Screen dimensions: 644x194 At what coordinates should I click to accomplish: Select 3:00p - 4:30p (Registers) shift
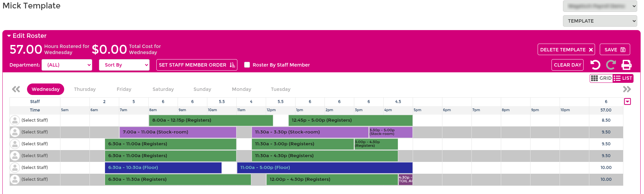(376, 144)
